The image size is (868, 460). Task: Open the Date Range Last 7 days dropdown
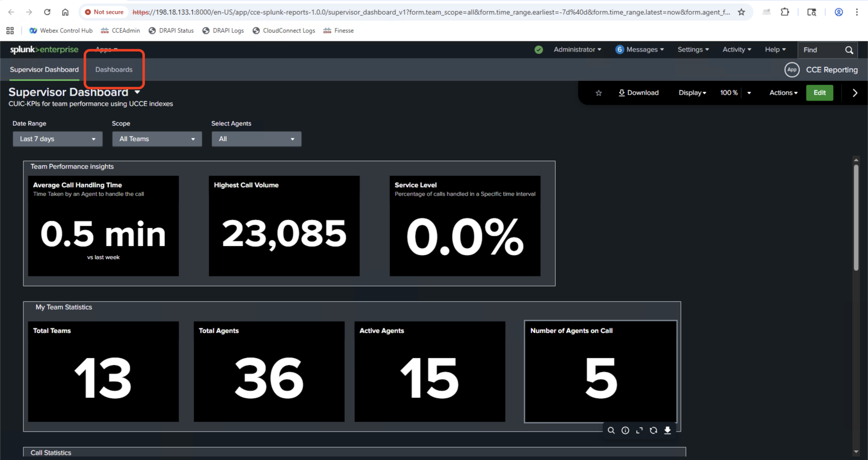(x=58, y=139)
